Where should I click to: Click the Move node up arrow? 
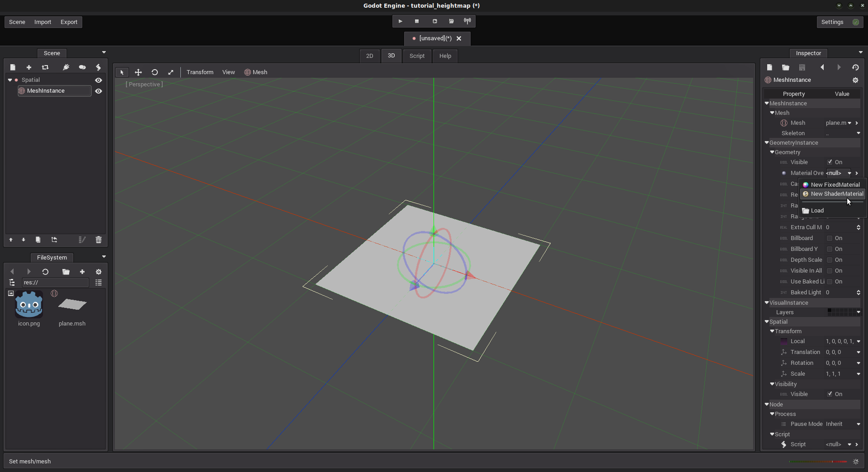11,240
